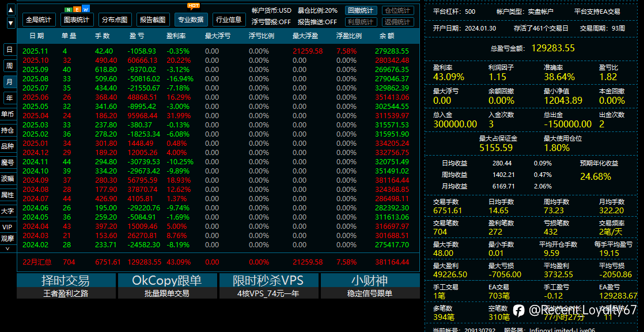Screen dimensions: 644x332
Task: Expand the sidebar chevron below 观摩
Action: point(7,248)
